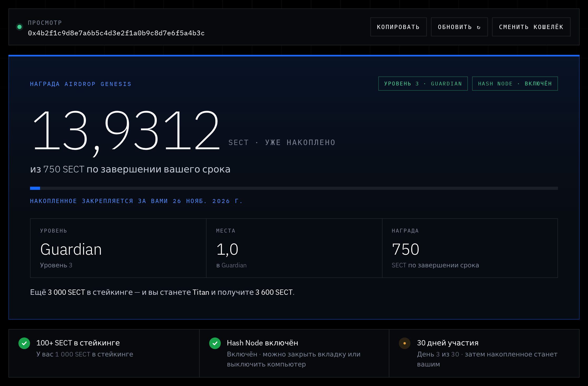Click the green status dot beside ПРОСМОТР

click(19, 27)
